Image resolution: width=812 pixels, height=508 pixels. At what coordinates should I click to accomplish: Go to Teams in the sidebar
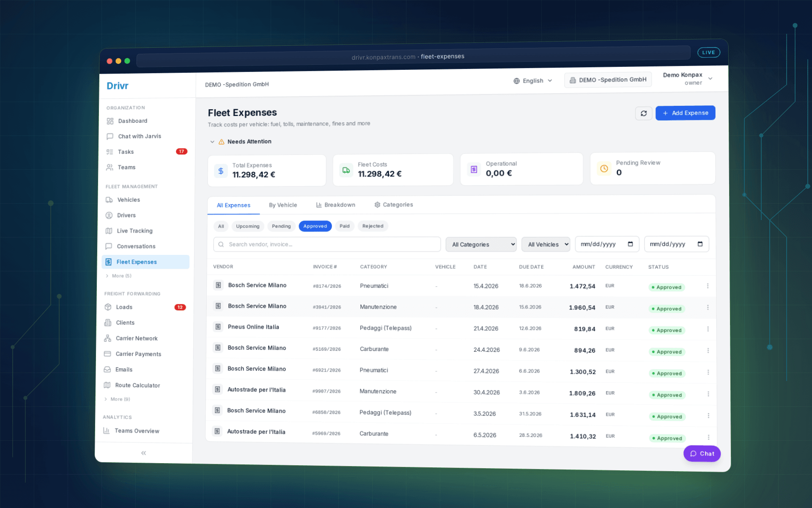[126, 168]
